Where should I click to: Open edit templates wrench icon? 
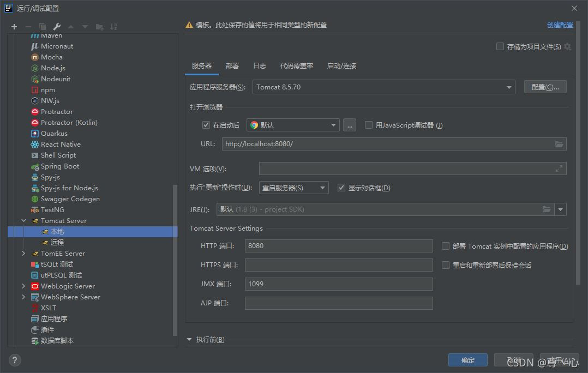(x=57, y=27)
